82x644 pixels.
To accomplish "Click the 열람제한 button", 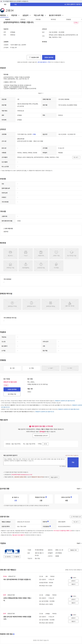I will pos(16,557).
